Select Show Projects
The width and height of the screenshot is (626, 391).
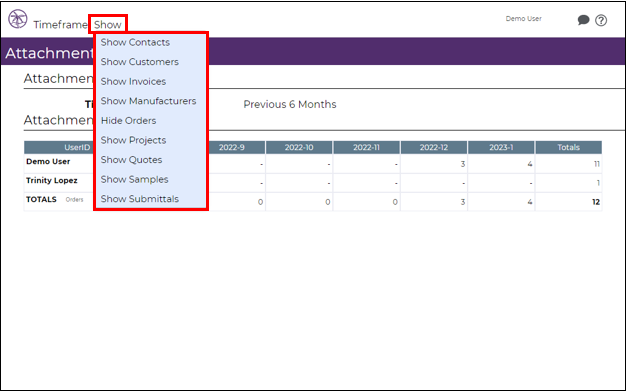click(x=133, y=140)
